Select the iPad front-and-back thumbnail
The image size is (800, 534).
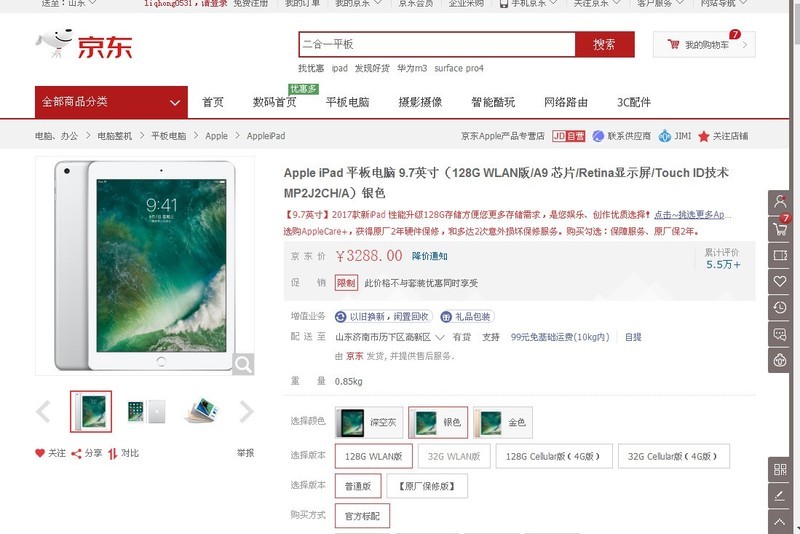click(x=147, y=412)
